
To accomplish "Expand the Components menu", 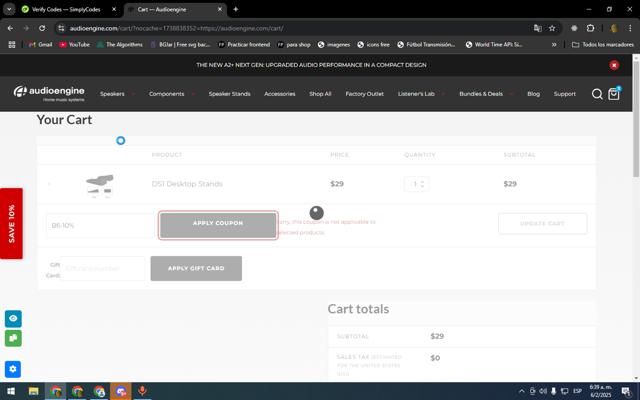I will (x=172, y=94).
